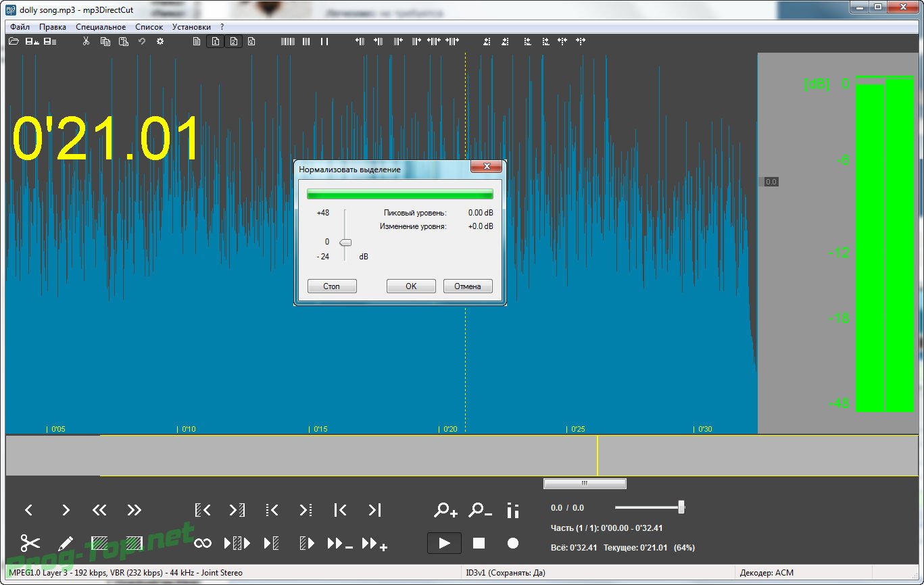Go to file end with chevron-bar icon
924x585 pixels.
tap(374, 510)
